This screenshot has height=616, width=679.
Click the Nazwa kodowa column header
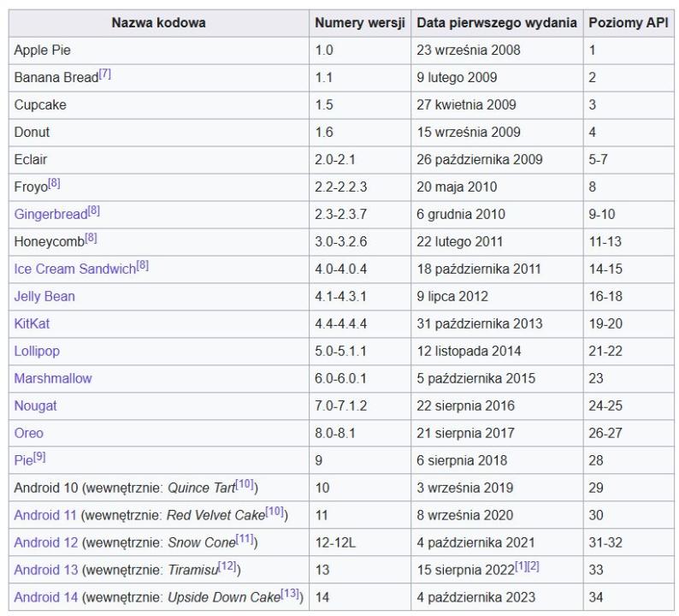[158, 23]
